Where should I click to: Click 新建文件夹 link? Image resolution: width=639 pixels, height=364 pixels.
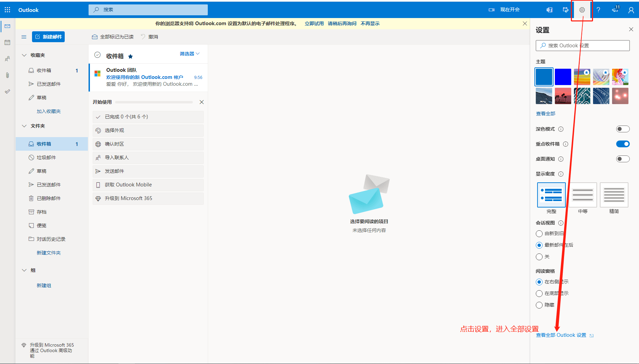click(49, 253)
